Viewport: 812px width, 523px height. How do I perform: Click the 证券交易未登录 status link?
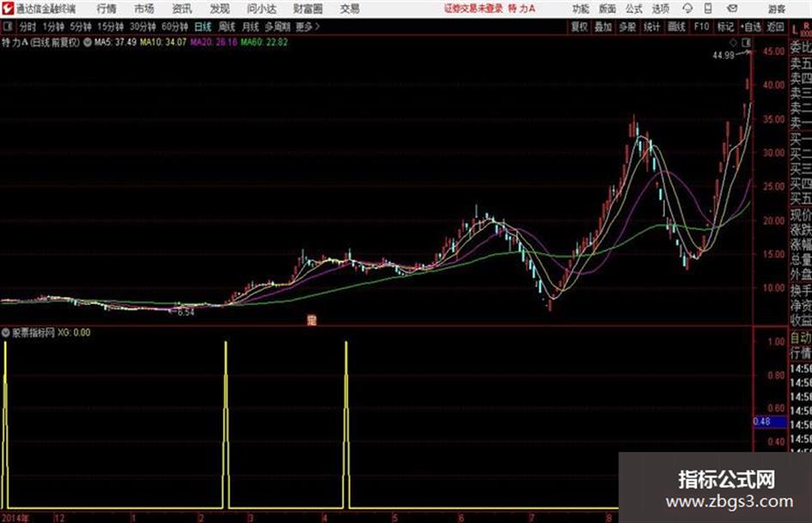pos(473,9)
